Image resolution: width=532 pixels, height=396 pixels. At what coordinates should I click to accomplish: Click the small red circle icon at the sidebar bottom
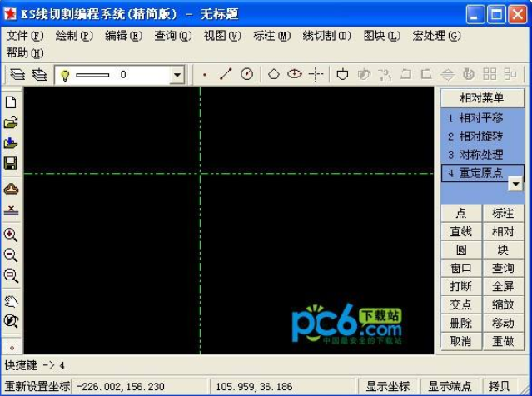coord(12,348)
